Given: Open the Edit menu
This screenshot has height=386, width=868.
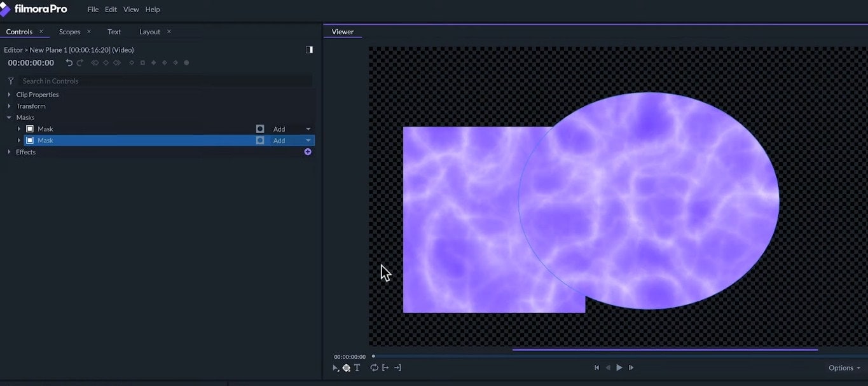Looking at the screenshot, I should (111, 10).
